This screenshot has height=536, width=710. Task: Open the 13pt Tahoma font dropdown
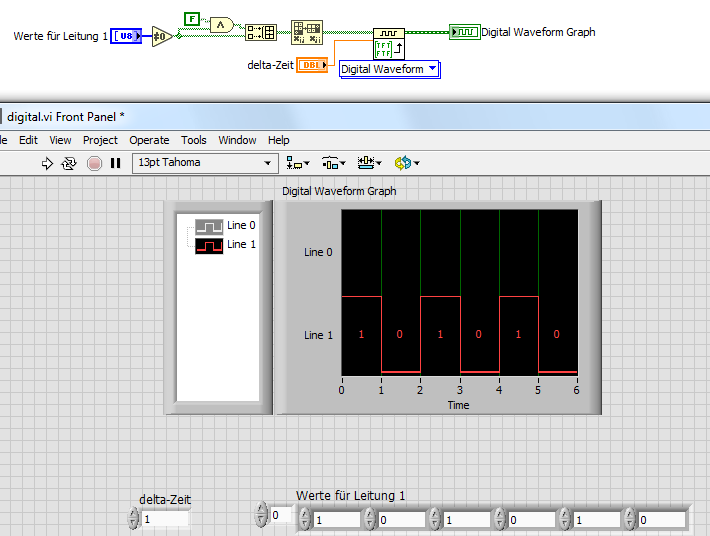(205, 163)
